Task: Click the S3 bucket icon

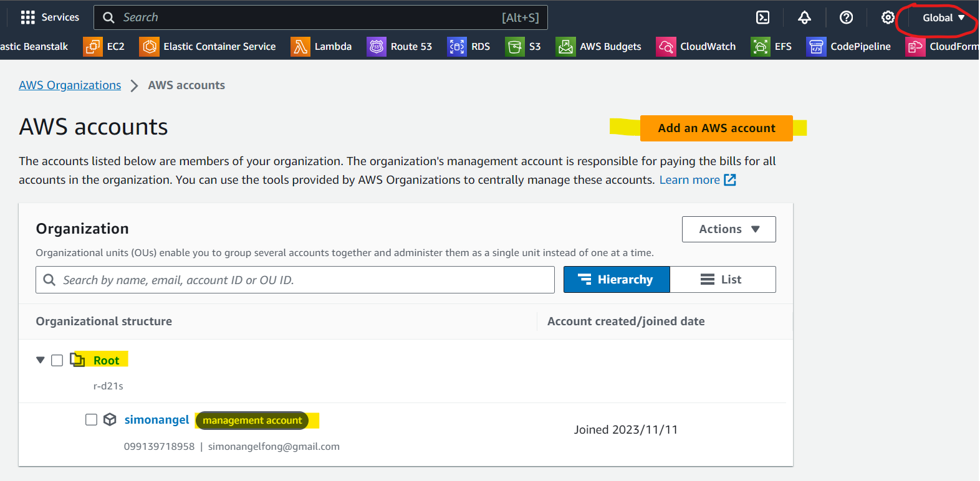Action: point(515,47)
